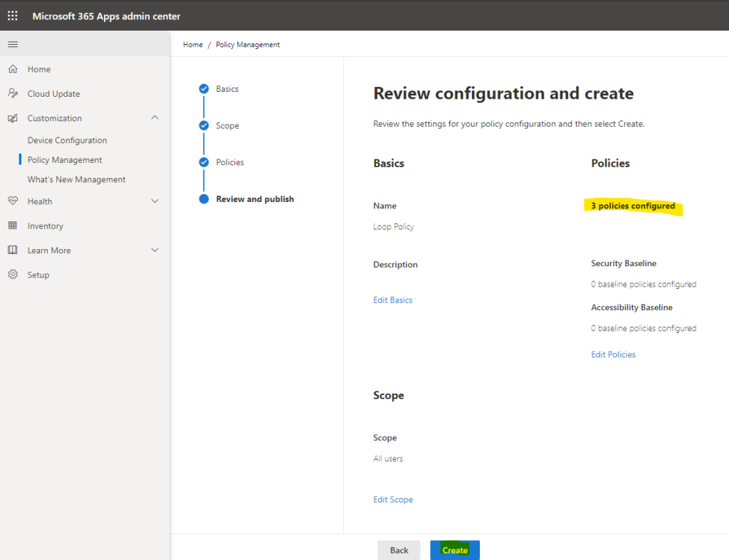Click Policy Management breadcrumb link
The image size is (729, 560).
click(x=248, y=45)
